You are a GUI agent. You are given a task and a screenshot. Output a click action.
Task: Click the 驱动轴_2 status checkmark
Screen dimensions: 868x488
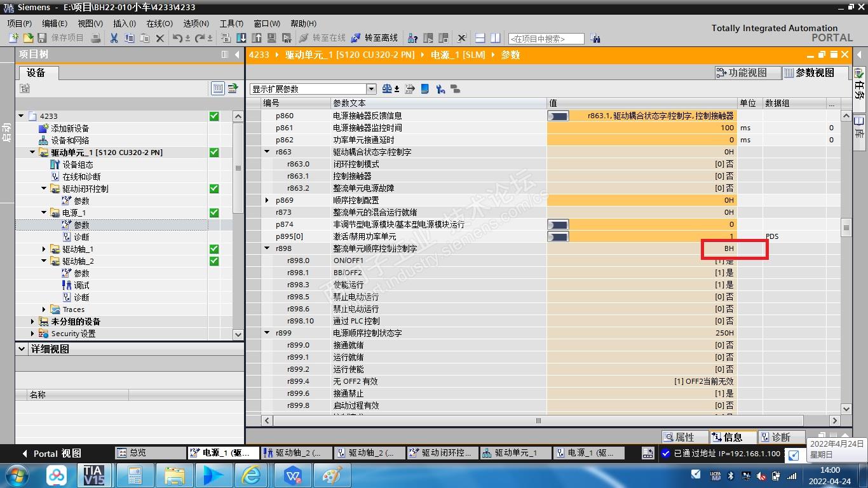pyautogui.click(x=214, y=261)
